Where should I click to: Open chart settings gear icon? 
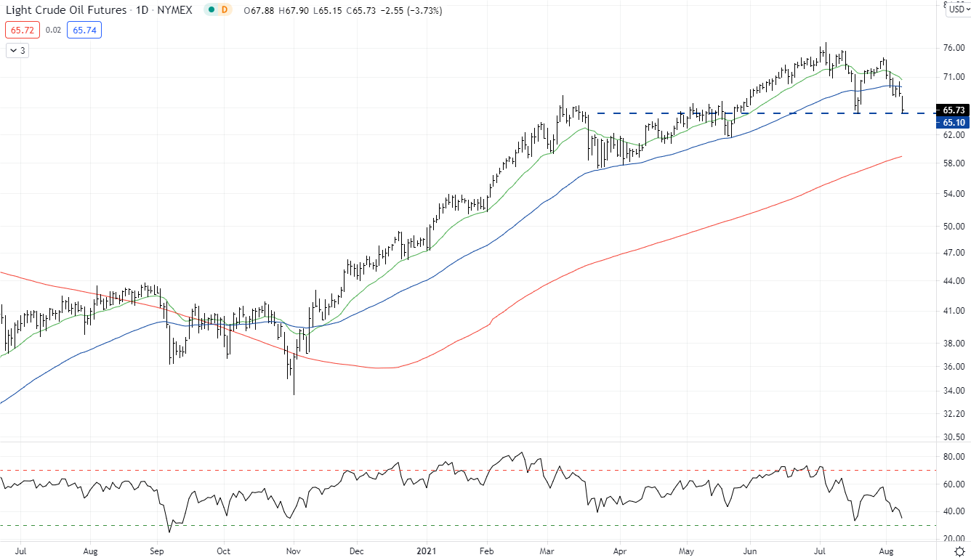pos(959,551)
